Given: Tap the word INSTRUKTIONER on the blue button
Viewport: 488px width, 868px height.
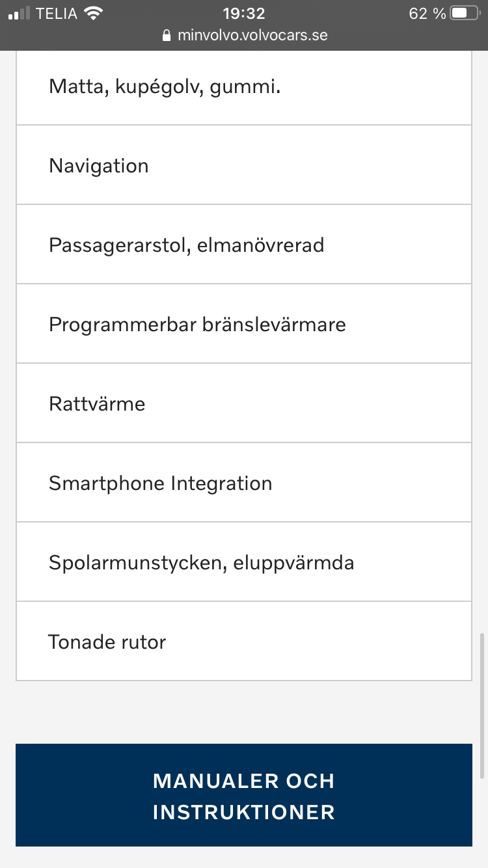Looking at the screenshot, I should click(x=244, y=811).
